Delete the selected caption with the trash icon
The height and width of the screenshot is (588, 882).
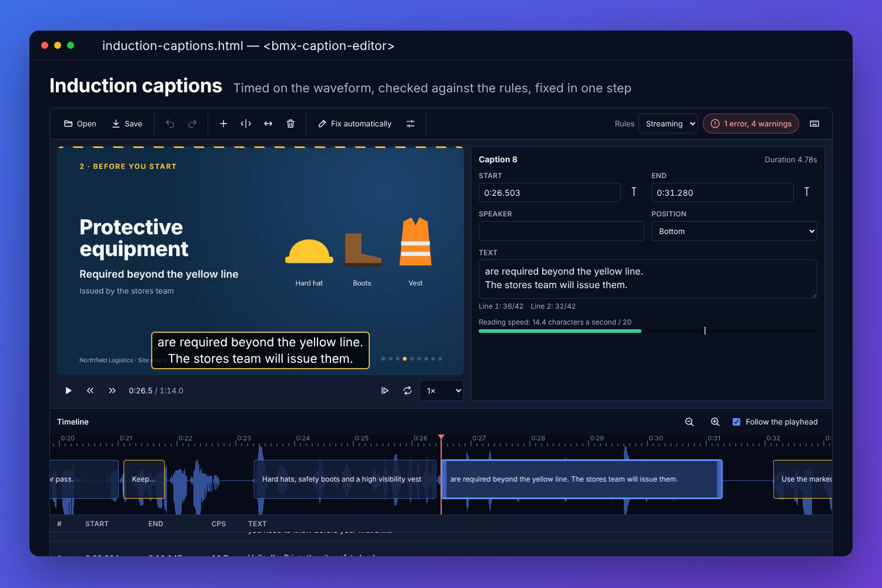point(290,123)
